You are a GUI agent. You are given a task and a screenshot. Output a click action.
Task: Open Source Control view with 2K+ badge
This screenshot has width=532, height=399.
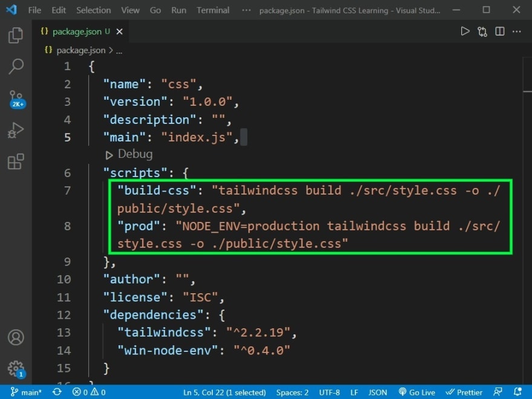click(x=16, y=99)
